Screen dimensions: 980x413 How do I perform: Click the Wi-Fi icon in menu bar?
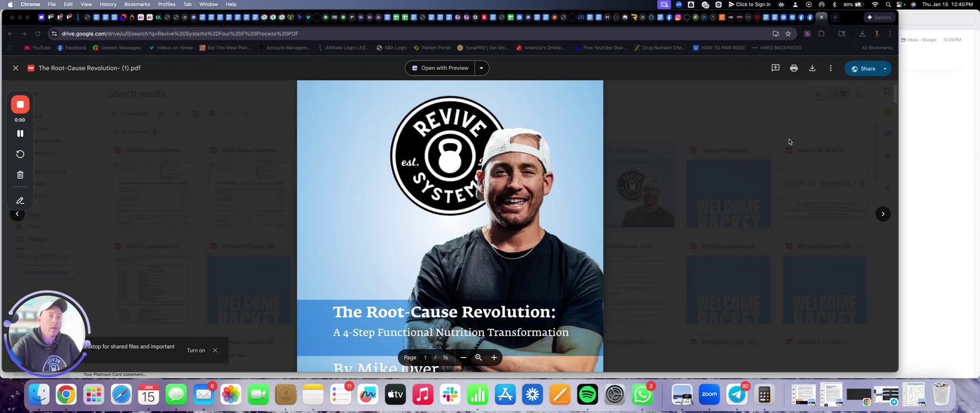[875, 4]
